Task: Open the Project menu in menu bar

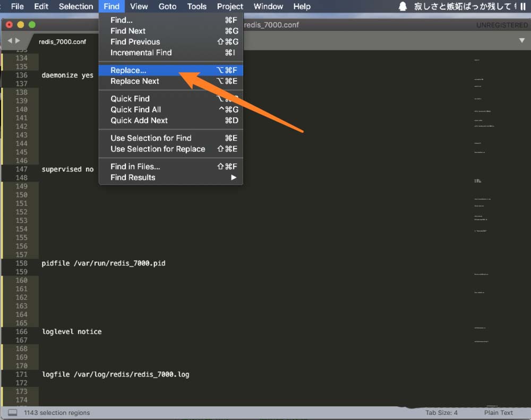Action: (230, 6)
